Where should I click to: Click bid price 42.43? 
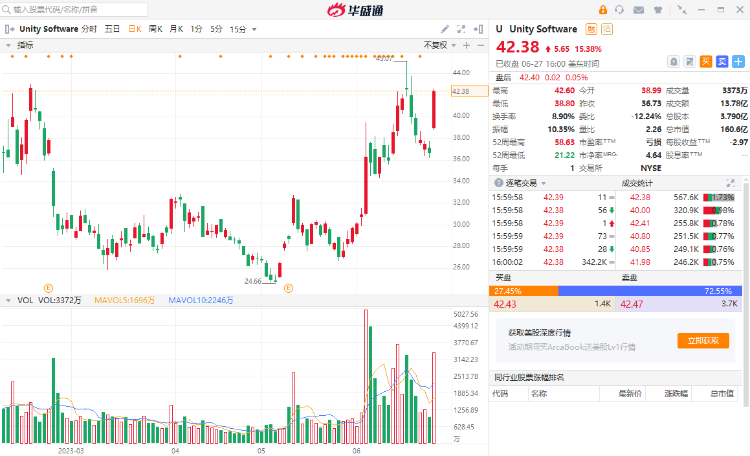[x=505, y=304]
